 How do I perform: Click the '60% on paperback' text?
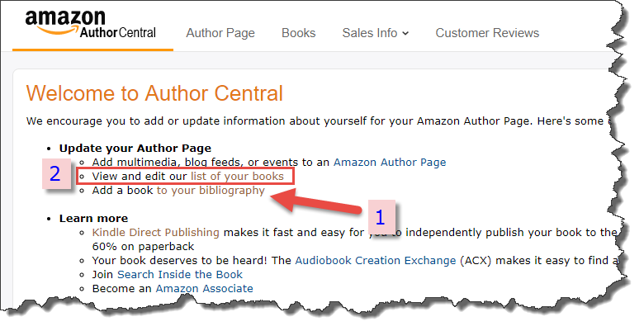(x=144, y=247)
